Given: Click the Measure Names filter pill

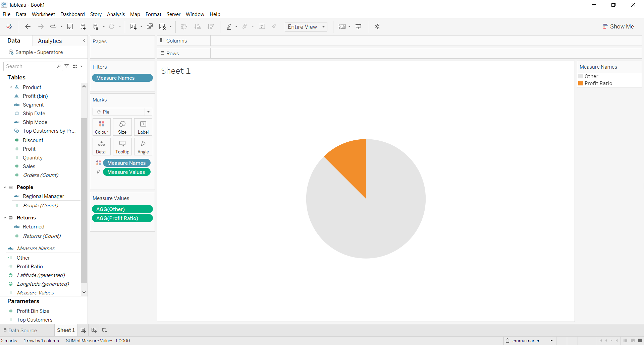Looking at the screenshot, I should tap(122, 78).
